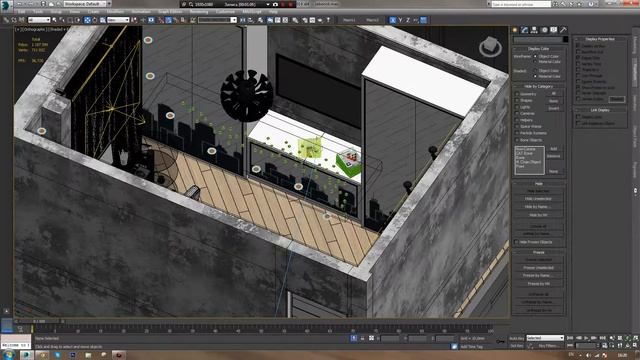This screenshot has height=360, width=640.
Task: Open the Modify command panel tab
Action: 525,30
